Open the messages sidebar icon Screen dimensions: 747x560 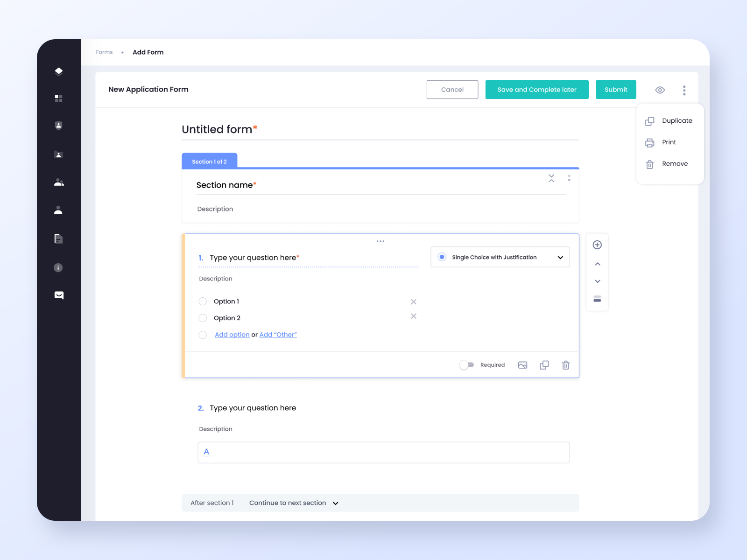(59, 295)
